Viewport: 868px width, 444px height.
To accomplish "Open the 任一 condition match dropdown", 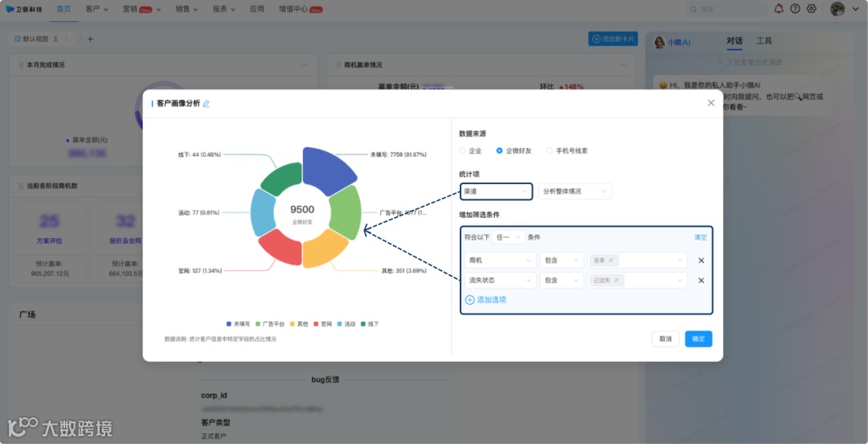I will pos(509,237).
